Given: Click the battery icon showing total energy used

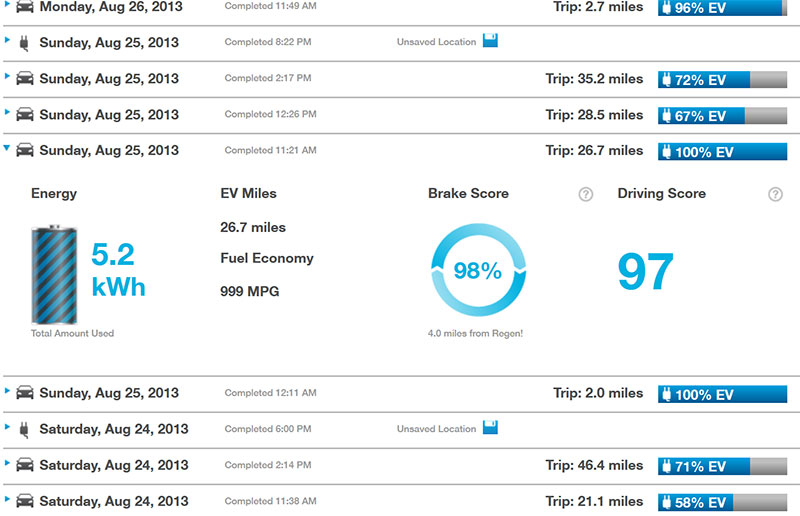Looking at the screenshot, I should (51, 274).
